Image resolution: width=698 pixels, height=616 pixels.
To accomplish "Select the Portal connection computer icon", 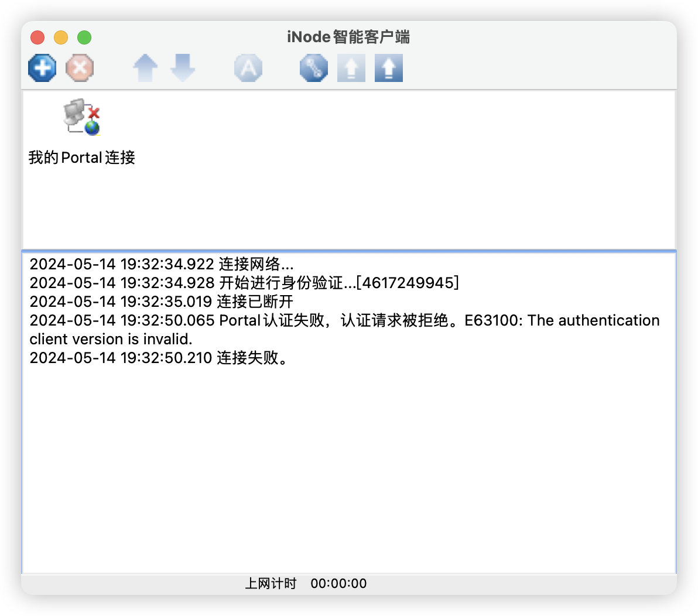I will (x=82, y=117).
